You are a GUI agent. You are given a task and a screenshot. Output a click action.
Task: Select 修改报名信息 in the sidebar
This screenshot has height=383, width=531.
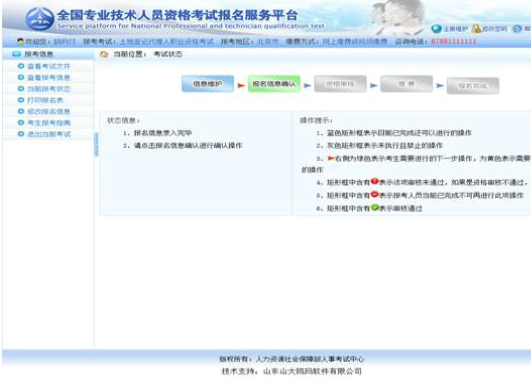coord(48,111)
